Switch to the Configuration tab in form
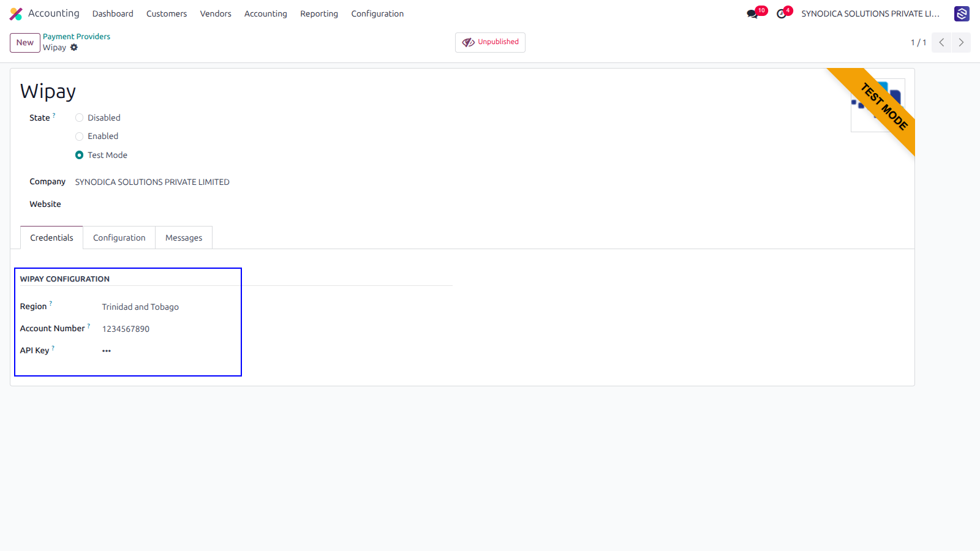The height and width of the screenshot is (551, 980). click(x=119, y=238)
